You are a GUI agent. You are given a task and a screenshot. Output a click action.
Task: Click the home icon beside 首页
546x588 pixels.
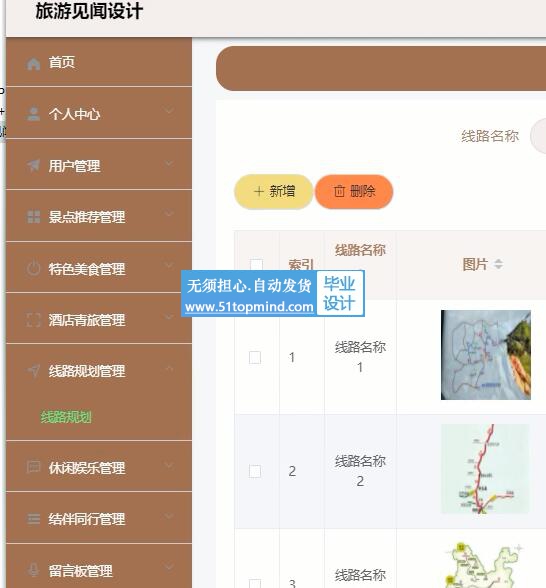pyautogui.click(x=33, y=64)
